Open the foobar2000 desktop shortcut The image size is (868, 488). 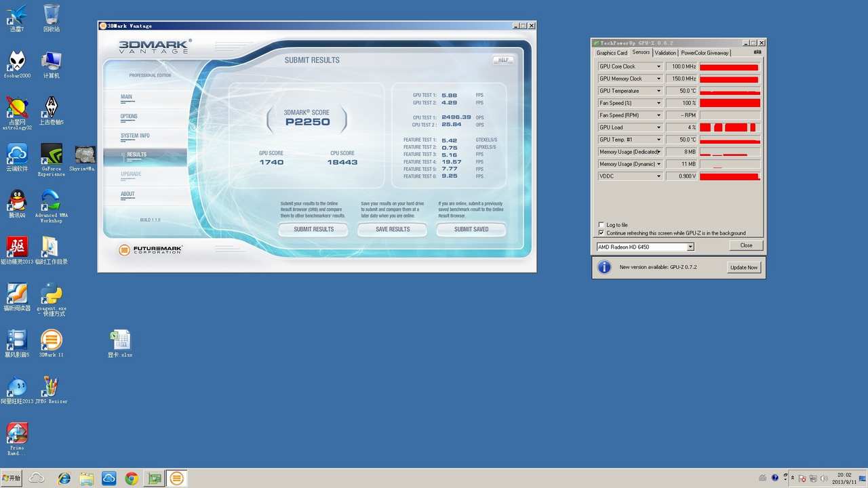coord(17,64)
